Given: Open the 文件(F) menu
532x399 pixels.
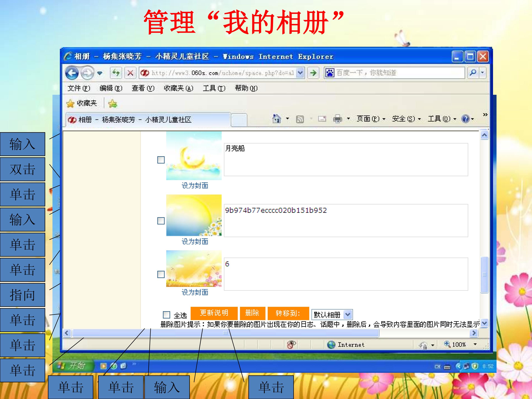Looking at the screenshot, I should click(x=79, y=88).
